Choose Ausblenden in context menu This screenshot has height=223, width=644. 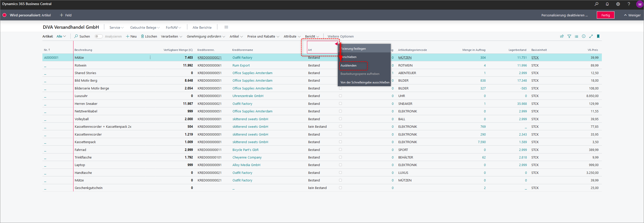click(x=364, y=65)
